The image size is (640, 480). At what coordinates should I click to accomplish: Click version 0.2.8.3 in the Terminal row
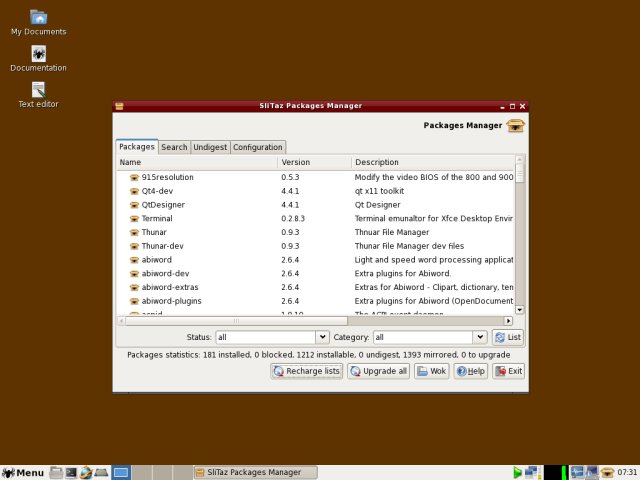pos(293,219)
